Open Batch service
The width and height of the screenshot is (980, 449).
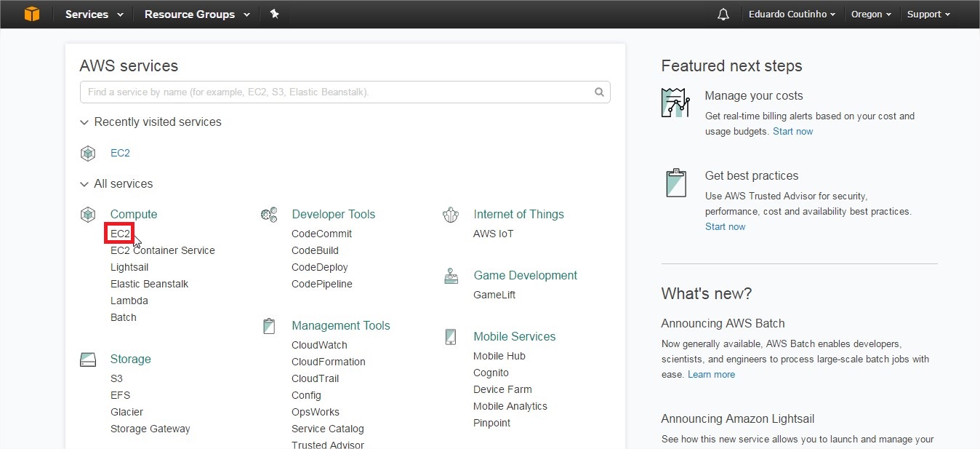tap(124, 317)
